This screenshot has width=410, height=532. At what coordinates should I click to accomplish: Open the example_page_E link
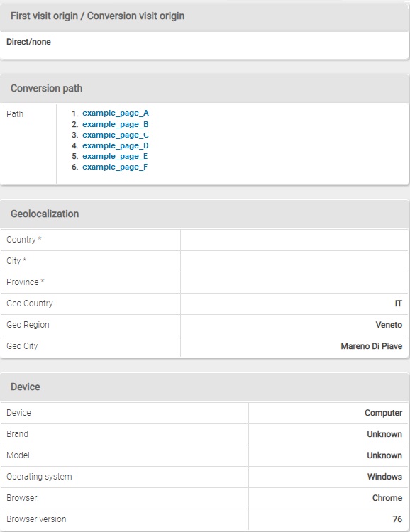pyautogui.click(x=115, y=156)
